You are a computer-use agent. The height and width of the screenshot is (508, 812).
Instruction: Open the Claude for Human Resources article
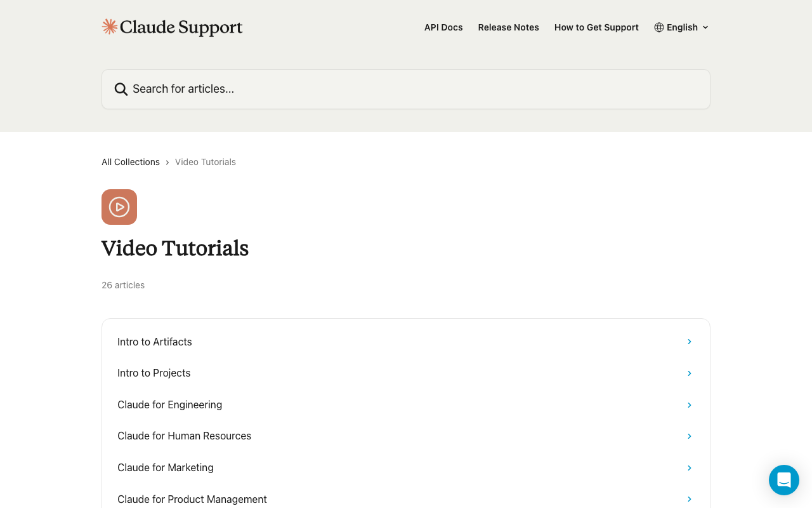point(406,436)
